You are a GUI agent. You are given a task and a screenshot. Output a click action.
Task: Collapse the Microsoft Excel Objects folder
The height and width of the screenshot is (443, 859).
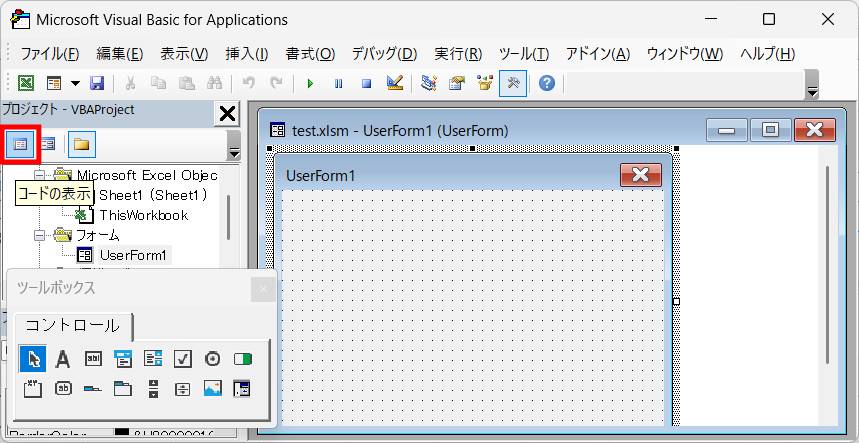point(39,175)
